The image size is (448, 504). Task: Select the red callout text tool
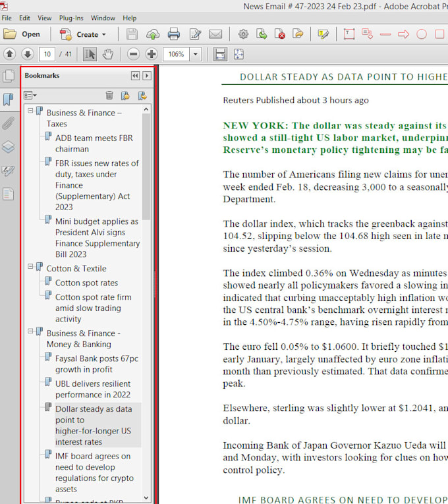point(367,34)
